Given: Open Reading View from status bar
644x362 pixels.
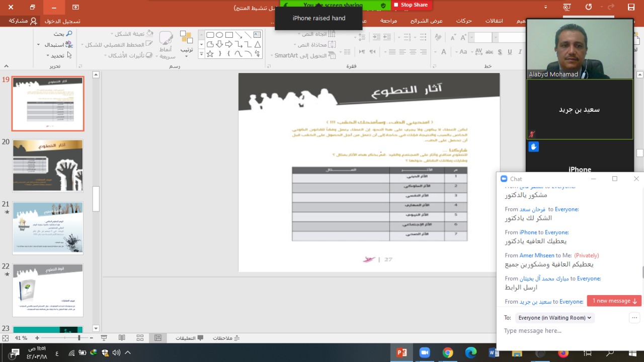Looking at the screenshot, I should click(122, 338).
